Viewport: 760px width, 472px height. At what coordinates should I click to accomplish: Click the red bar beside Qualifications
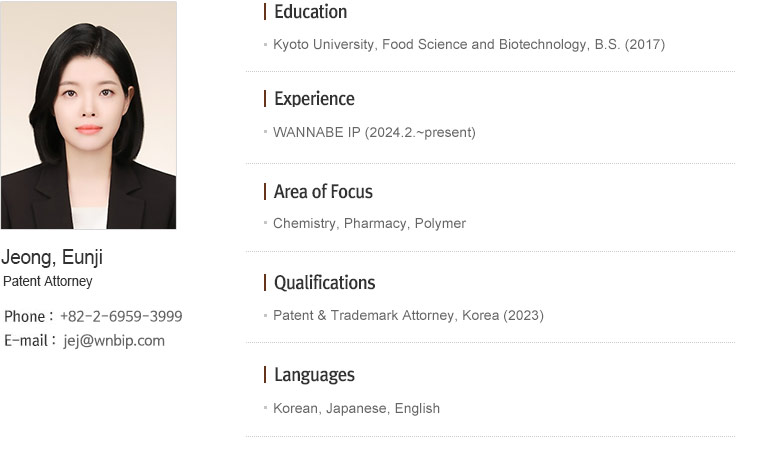(265, 283)
